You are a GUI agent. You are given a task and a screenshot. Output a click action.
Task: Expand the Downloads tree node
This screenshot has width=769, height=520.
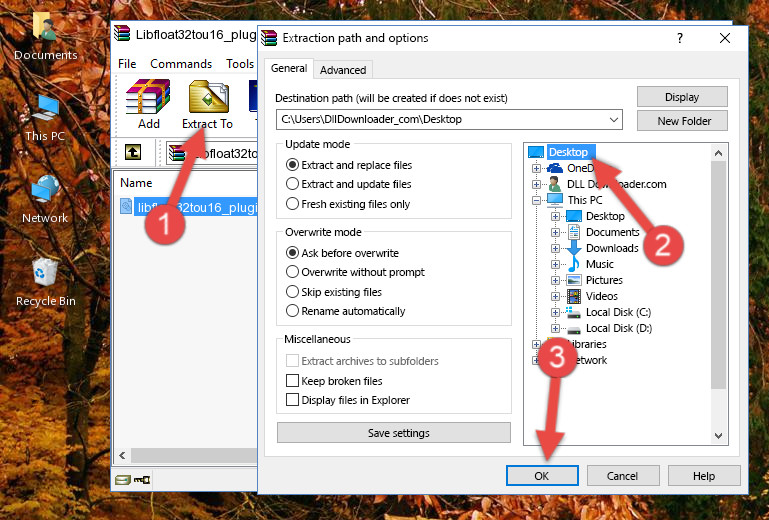(555, 248)
